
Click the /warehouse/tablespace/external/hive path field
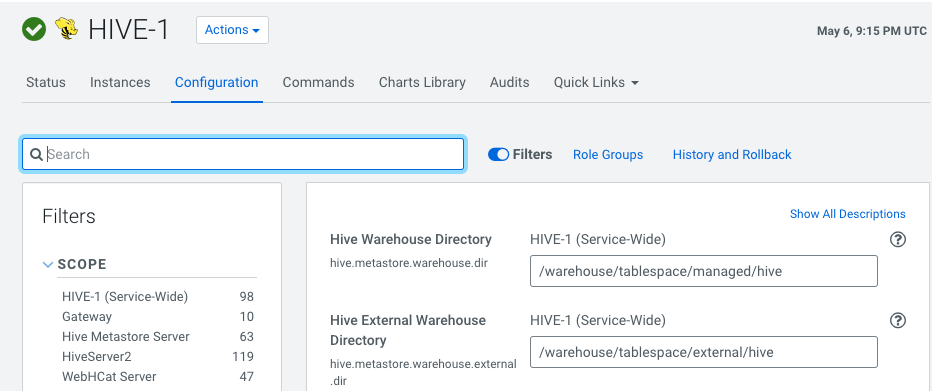(x=704, y=352)
